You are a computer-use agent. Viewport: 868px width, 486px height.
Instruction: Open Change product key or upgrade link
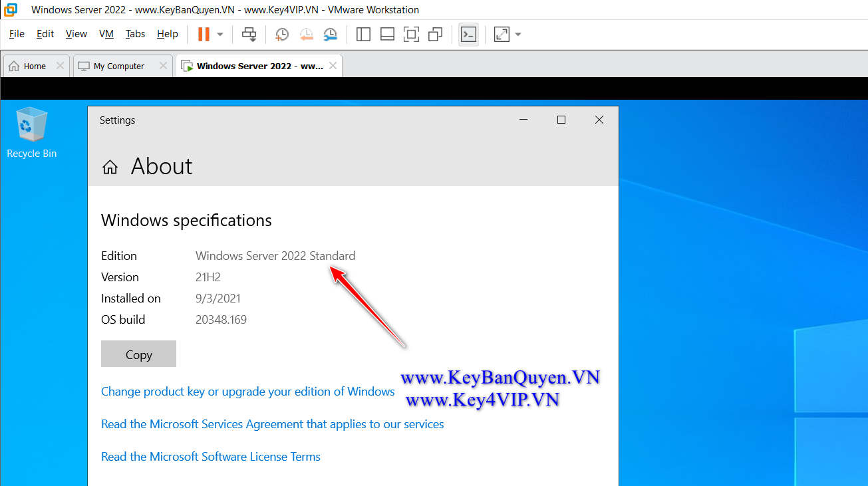[x=248, y=392]
